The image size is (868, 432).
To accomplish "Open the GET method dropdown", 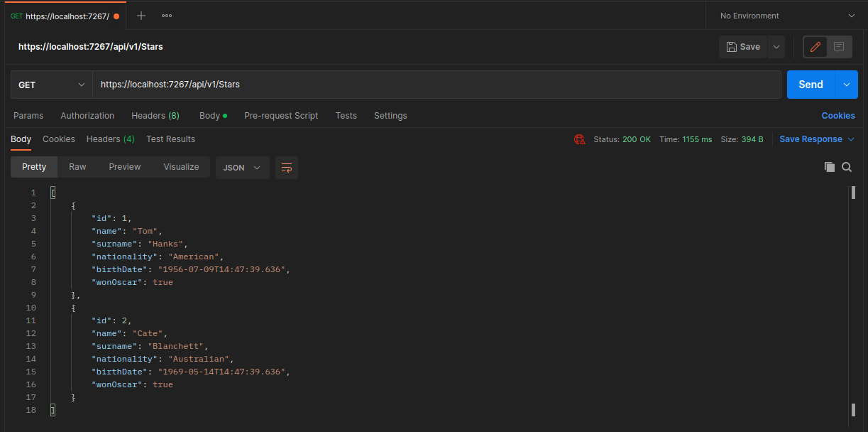I will coord(52,85).
